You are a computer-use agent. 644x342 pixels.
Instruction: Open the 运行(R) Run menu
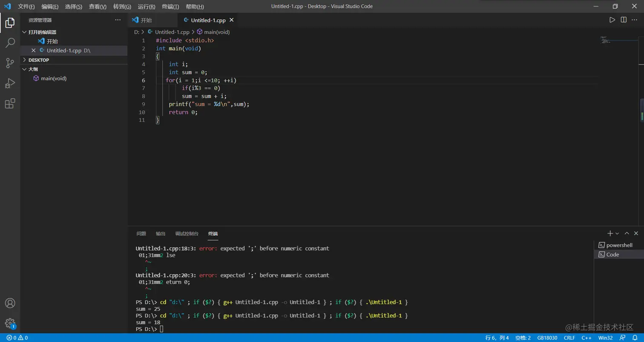(x=147, y=7)
